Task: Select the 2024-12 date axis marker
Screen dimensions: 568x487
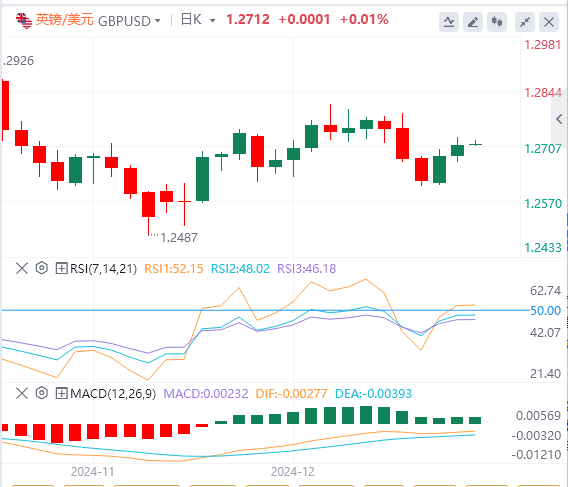Action: (293, 472)
